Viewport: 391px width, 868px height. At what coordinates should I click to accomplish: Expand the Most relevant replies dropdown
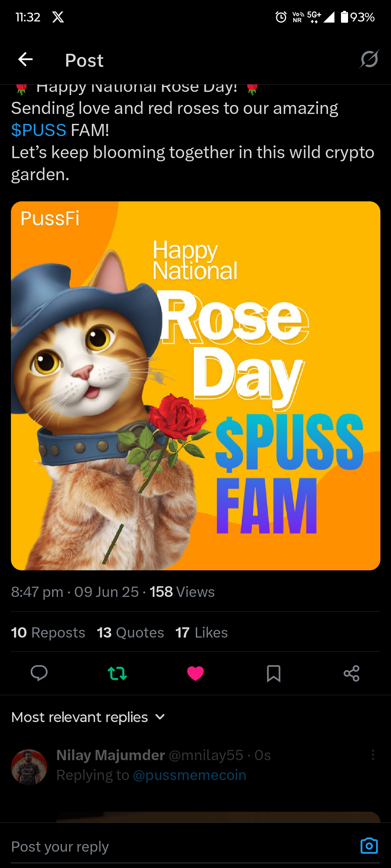[88, 717]
